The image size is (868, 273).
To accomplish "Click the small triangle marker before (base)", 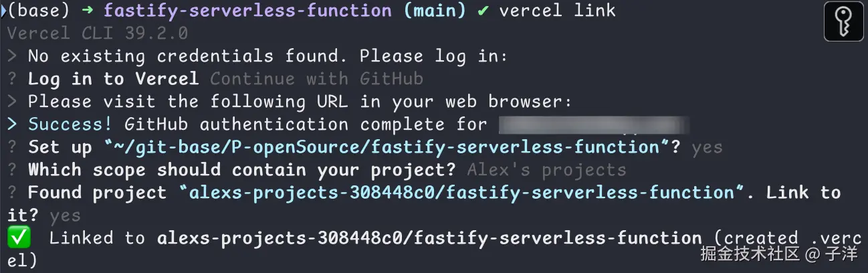I will (x=3, y=11).
